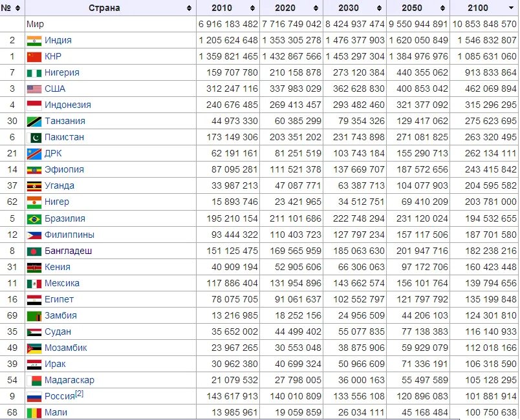The width and height of the screenshot is (520, 420).
Task: Sort by the 2050 column arrows
Action: (443, 8)
